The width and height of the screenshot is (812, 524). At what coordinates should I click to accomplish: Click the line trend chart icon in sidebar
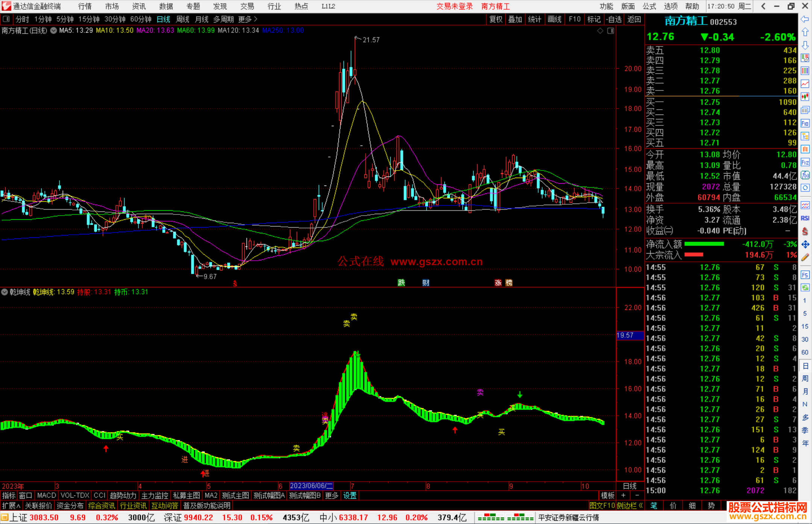pyautogui.click(x=805, y=84)
